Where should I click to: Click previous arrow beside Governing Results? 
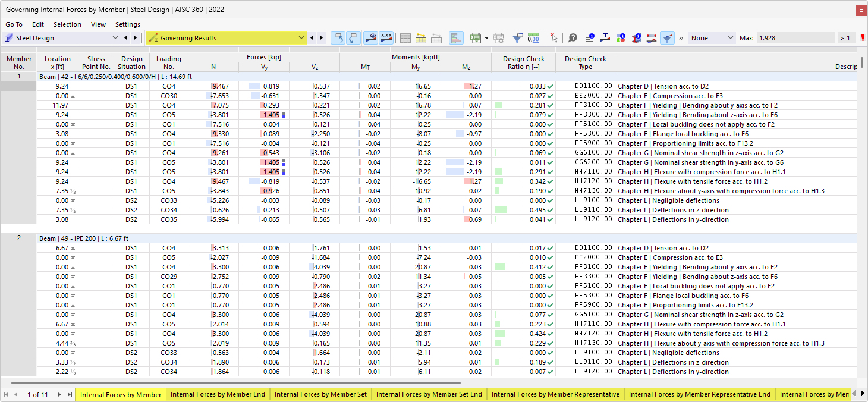[x=312, y=38]
